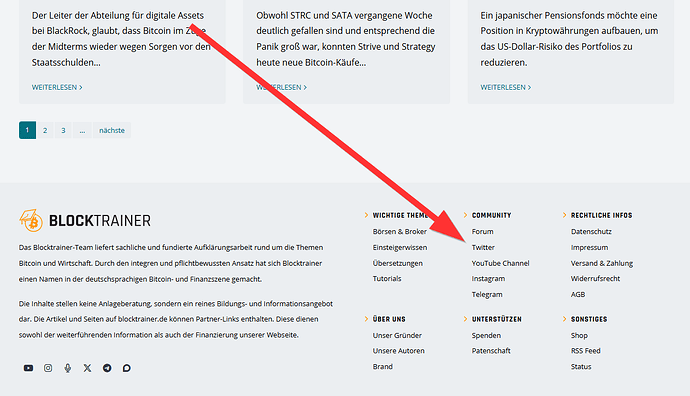690x396 pixels.
Task: Open the YouTube icon in footer
Action: point(28,368)
